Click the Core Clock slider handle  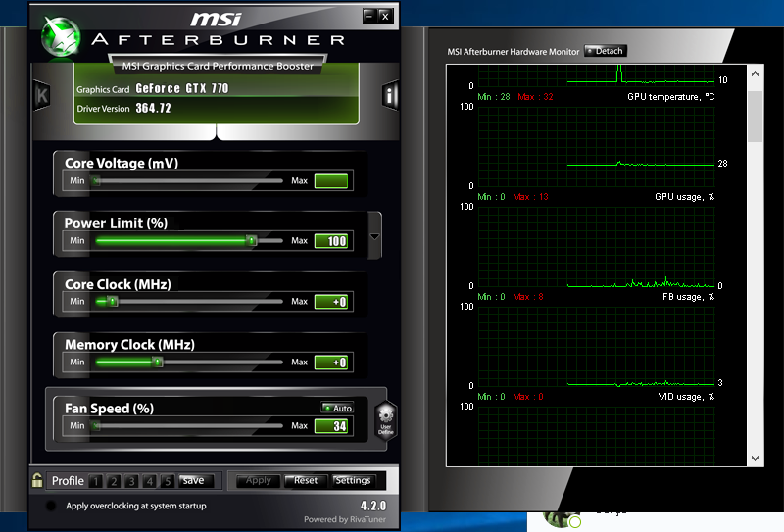[x=113, y=302]
